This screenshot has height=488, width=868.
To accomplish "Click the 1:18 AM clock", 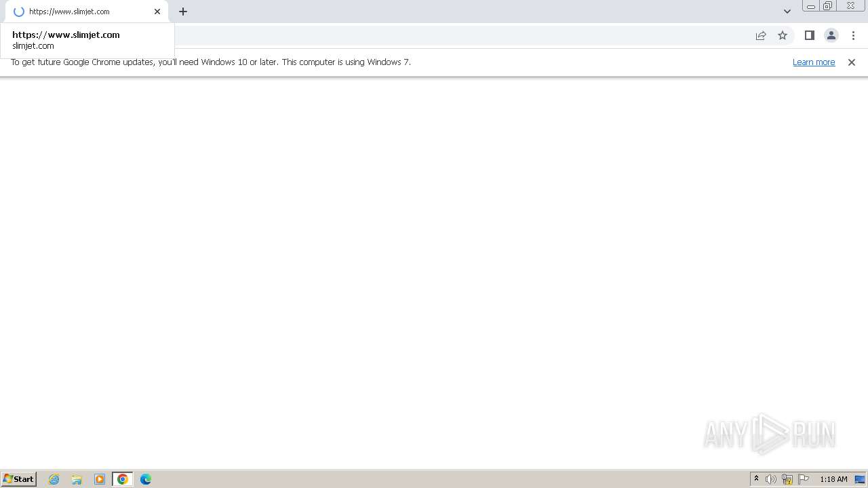I will click(833, 479).
